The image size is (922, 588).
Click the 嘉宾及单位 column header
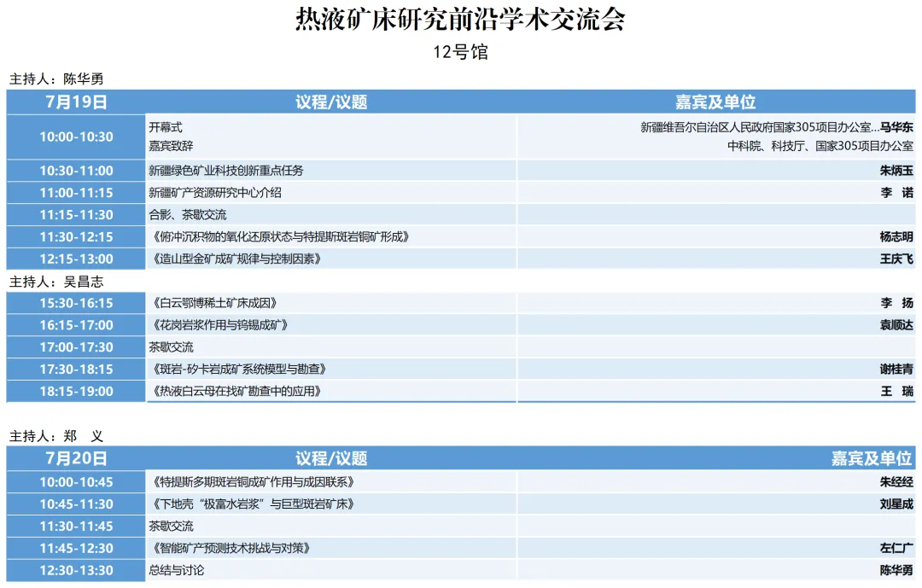pyautogui.click(x=716, y=101)
